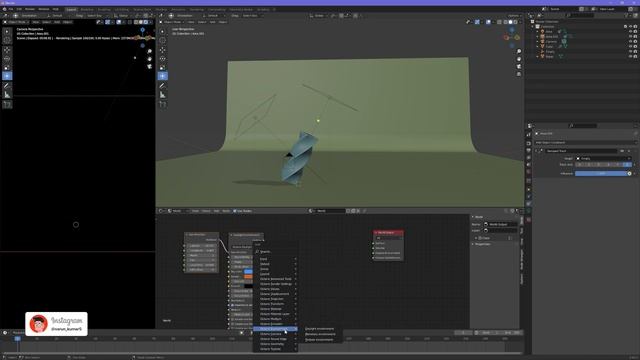Expand the Cube object in outliner
Viewport: 640px width, 360px height.
538,46
